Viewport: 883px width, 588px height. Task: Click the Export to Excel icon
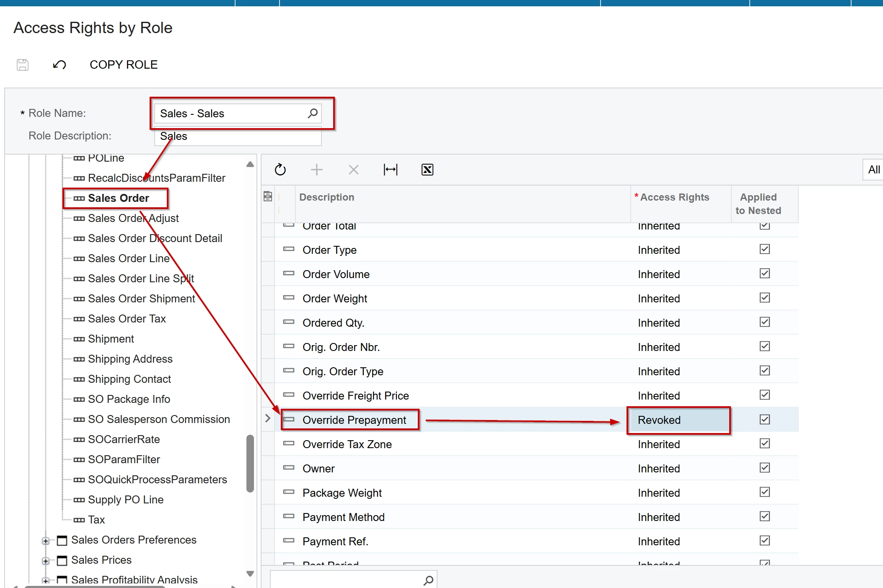pos(427,170)
